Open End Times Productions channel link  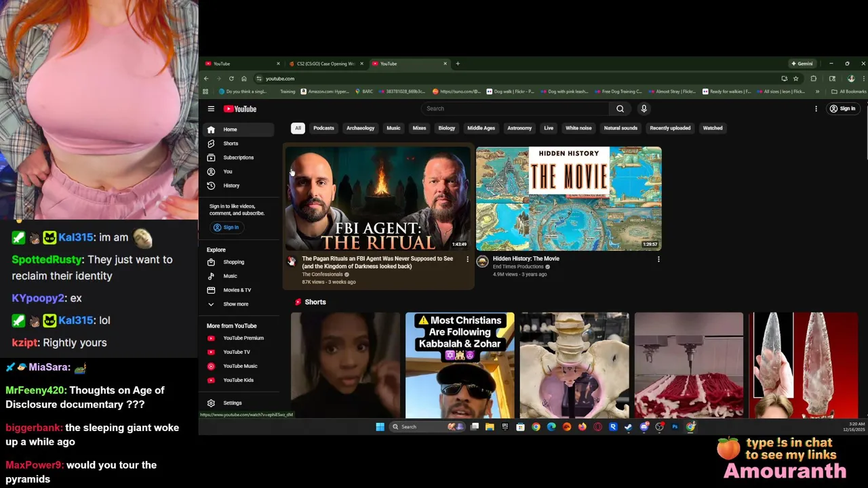[x=518, y=266]
